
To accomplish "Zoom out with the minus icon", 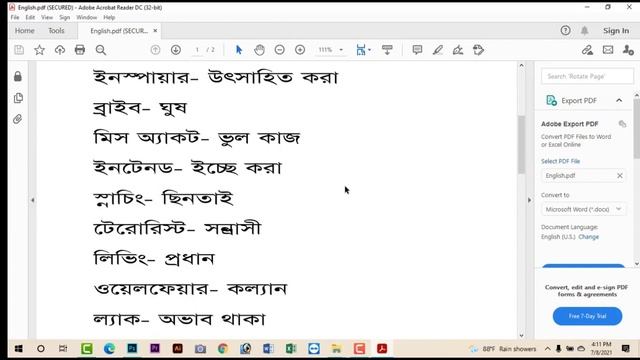I will [280, 50].
